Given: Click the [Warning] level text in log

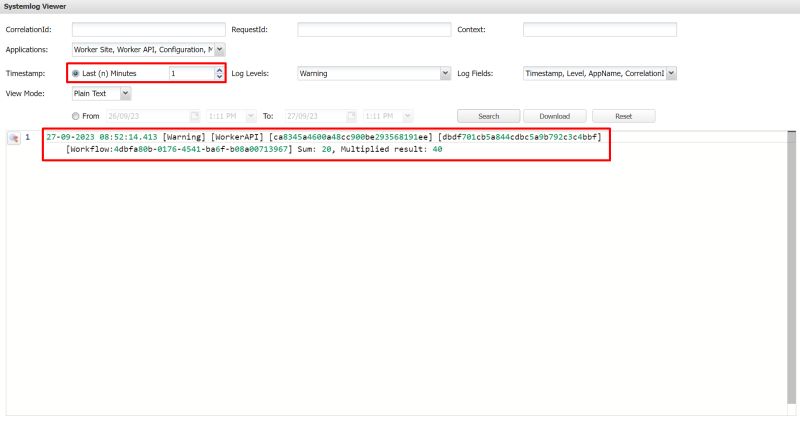Looking at the screenshot, I should [x=184, y=137].
